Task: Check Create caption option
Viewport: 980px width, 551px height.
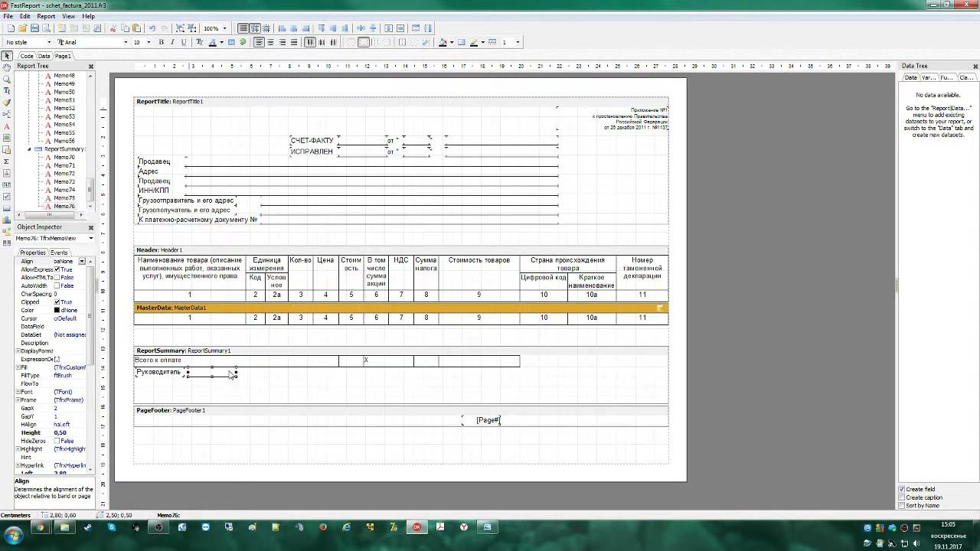Action: 902,497
